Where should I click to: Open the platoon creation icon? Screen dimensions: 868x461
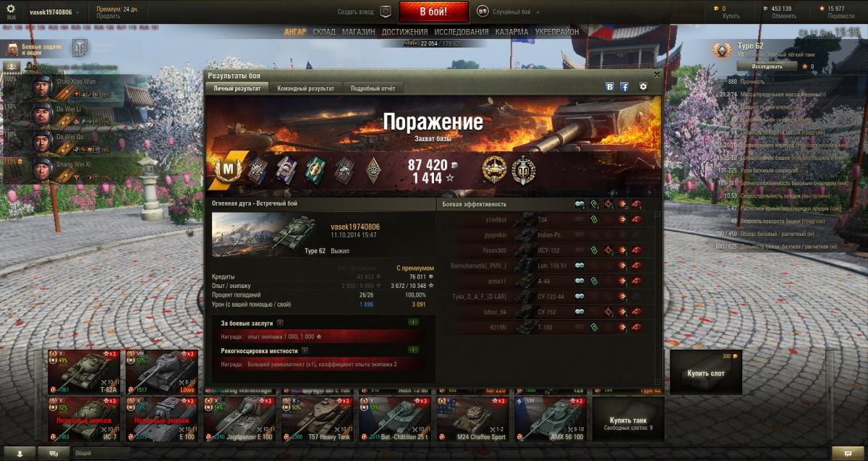click(x=386, y=12)
